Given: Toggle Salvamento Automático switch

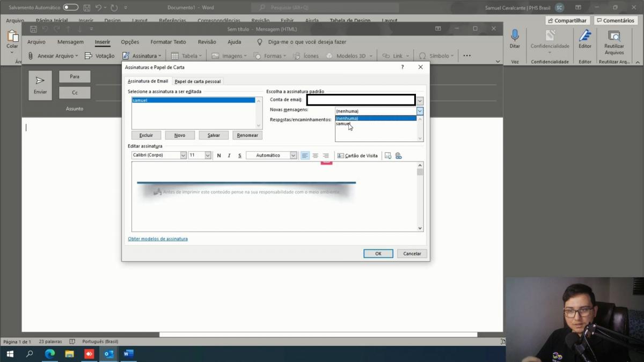Looking at the screenshot, I should point(70,8).
